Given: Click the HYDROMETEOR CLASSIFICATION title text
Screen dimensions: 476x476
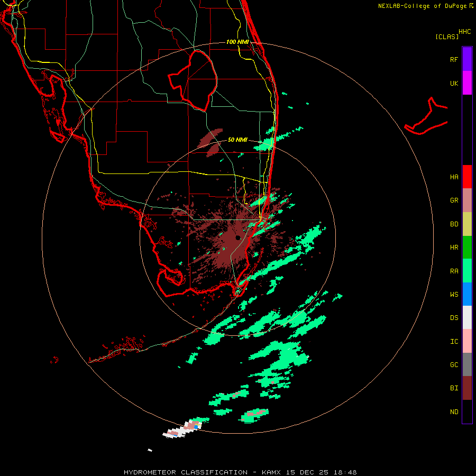Looking at the screenshot, I should [186, 472].
